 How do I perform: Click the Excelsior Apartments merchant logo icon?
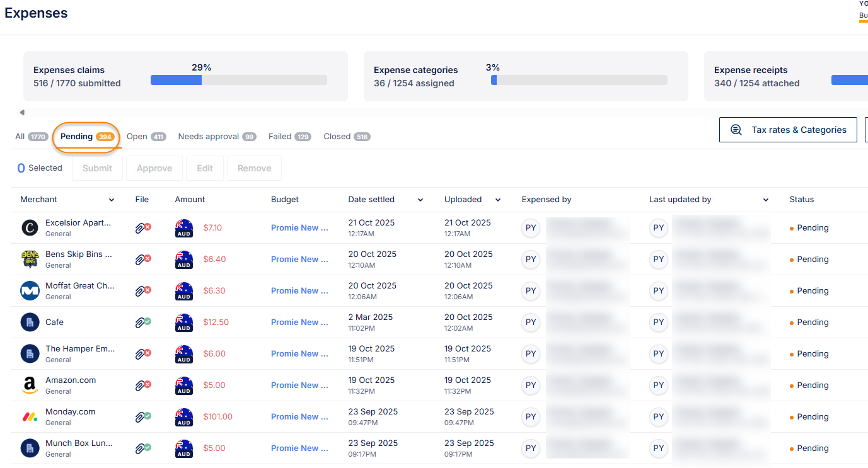point(30,228)
